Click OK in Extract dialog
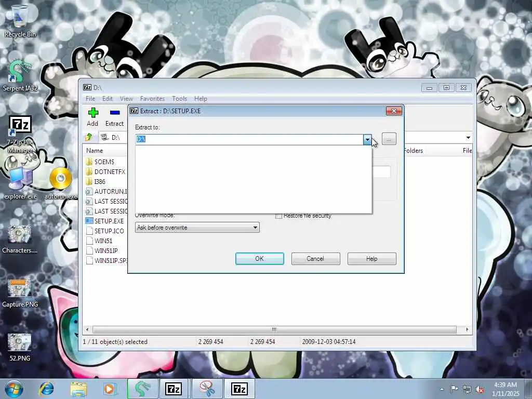This screenshot has width=532, height=399. [x=260, y=259]
